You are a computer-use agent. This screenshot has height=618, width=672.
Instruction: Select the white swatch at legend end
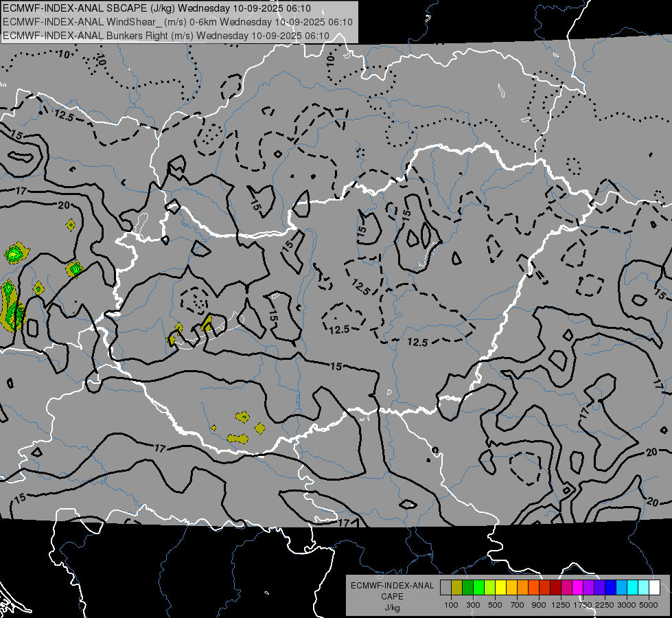[x=654, y=588]
